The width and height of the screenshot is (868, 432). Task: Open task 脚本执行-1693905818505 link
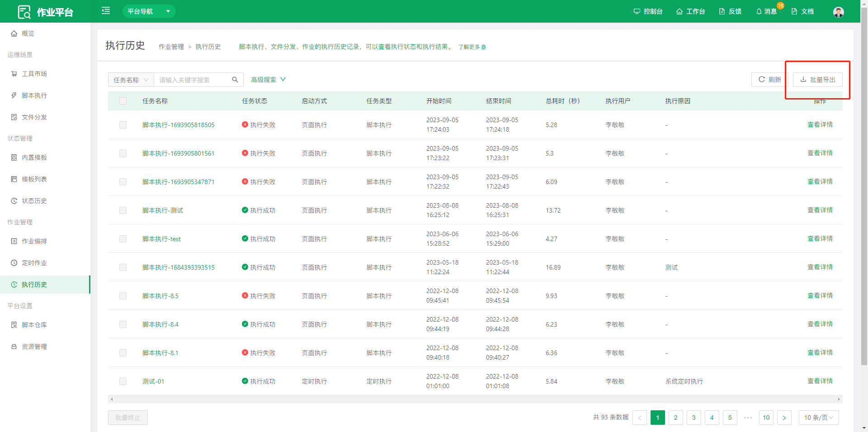(x=179, y=125)
